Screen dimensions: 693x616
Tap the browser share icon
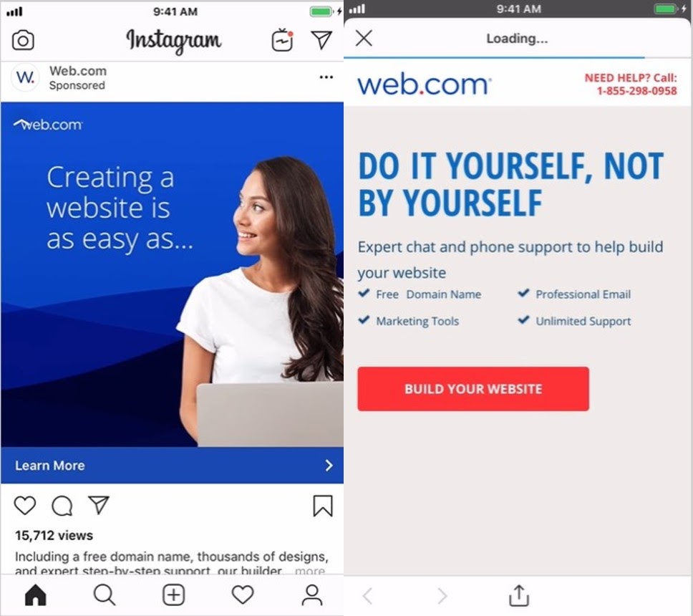(x=519, y=595)
